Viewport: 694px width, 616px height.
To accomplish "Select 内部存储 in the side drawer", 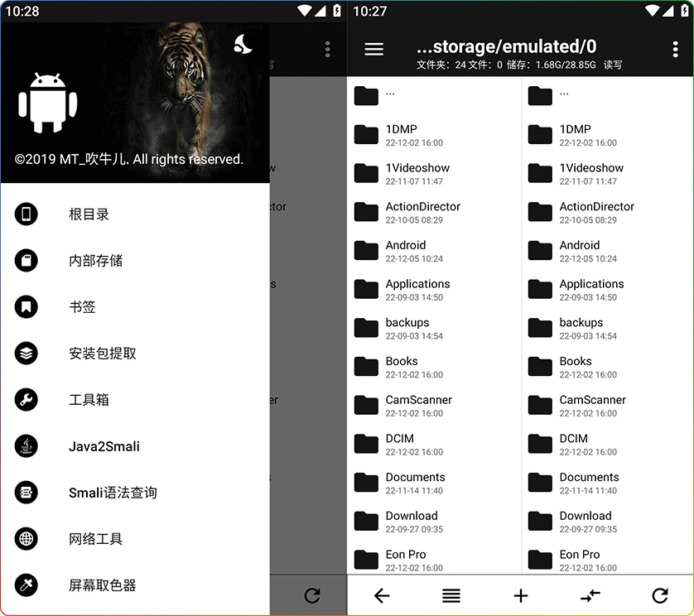I will pyautogui.click(x=95, y=261).
